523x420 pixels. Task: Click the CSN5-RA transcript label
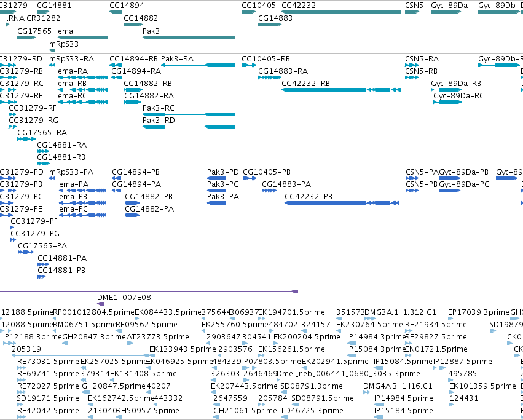422,59
